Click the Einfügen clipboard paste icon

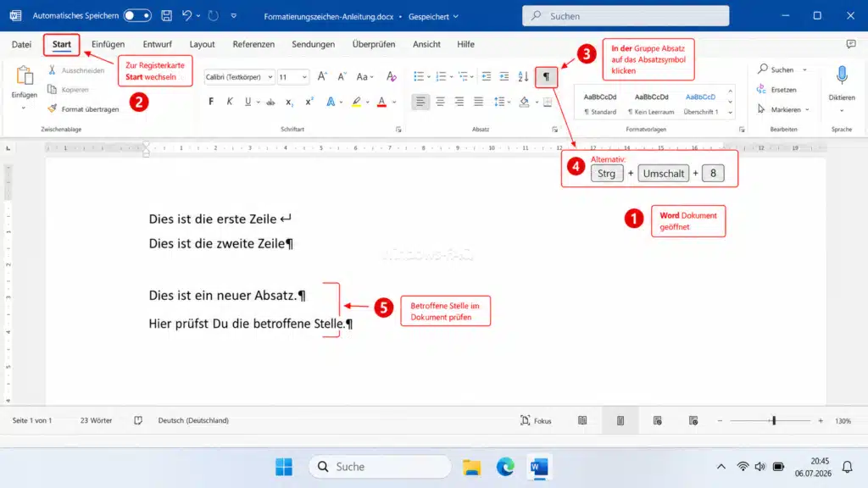25,75
